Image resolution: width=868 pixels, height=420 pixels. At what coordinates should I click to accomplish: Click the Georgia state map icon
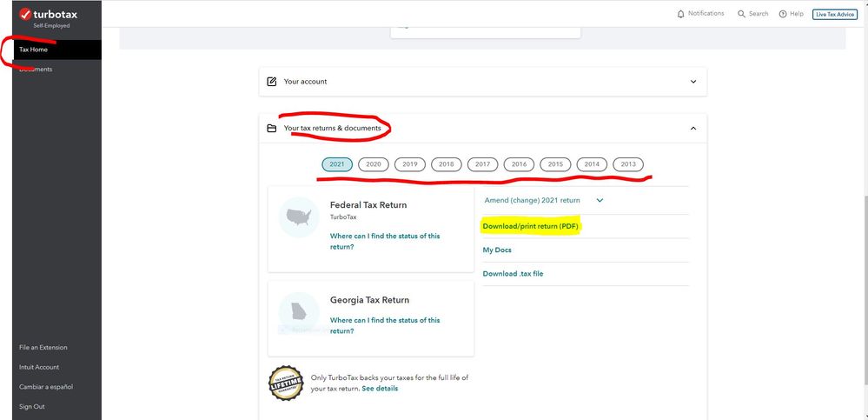(x=299, y=312)
